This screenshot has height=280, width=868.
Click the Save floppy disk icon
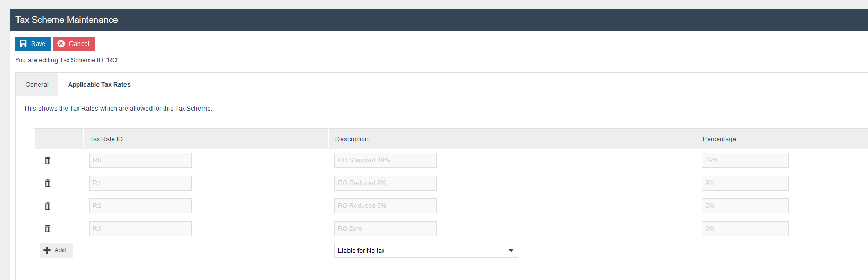[x=23, y=44]
